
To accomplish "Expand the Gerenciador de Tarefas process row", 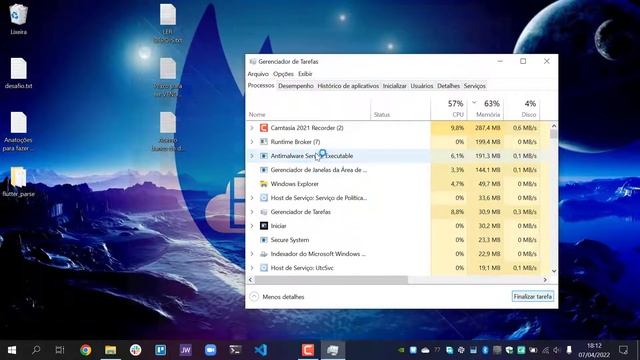I will [252, 212].
